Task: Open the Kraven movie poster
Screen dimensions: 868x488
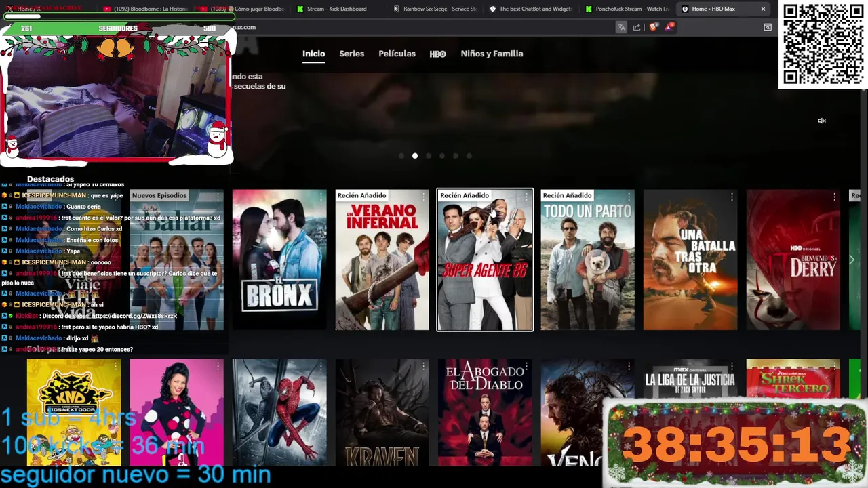Action: [382, 412]
